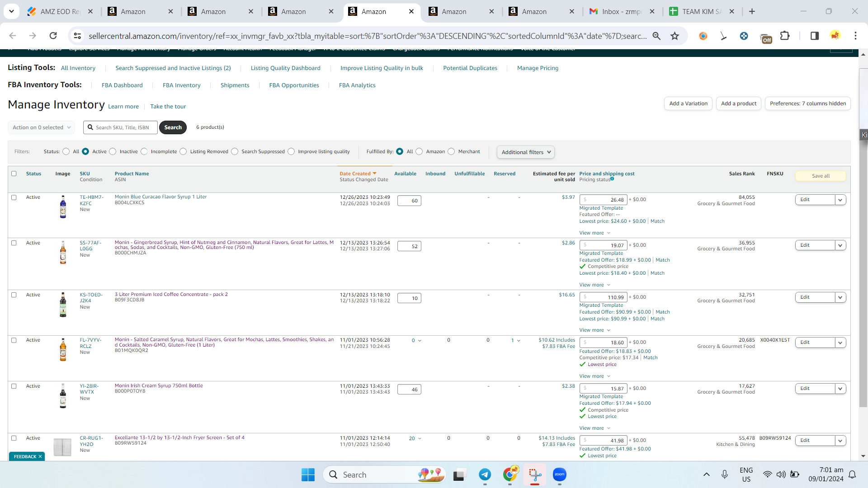
Task: Open Action on 0 selected dropdown
Action: click(x=42, y=127)
